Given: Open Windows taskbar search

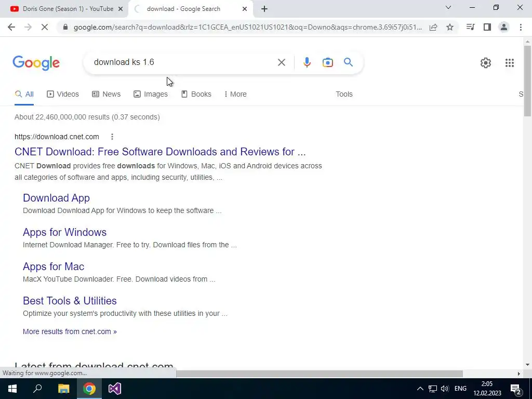Looking at the screenshot, I should coord(37,389).
